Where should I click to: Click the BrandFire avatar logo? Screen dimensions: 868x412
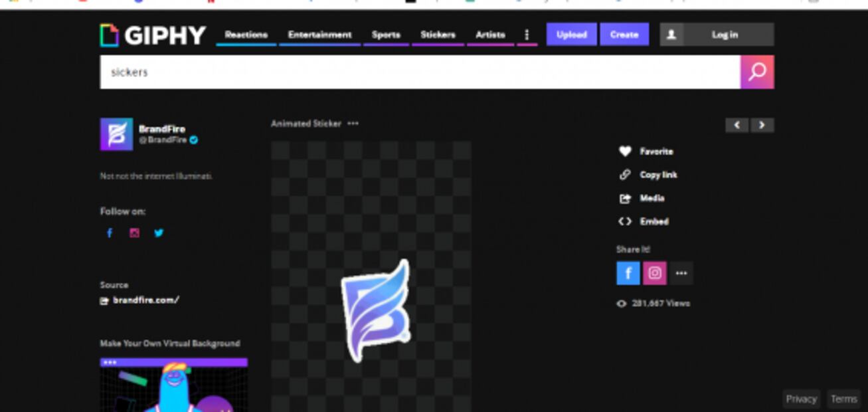[x=116, y=134]
